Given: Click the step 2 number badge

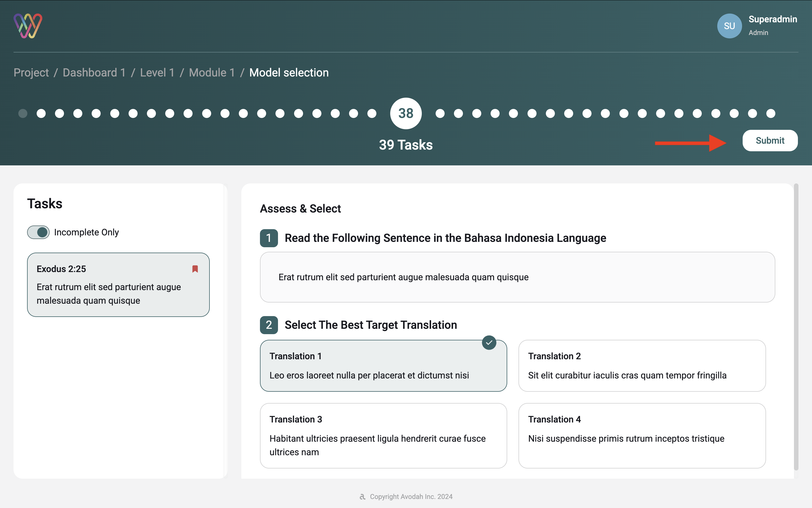Looking at the screenshot, I should coord(269,325).
